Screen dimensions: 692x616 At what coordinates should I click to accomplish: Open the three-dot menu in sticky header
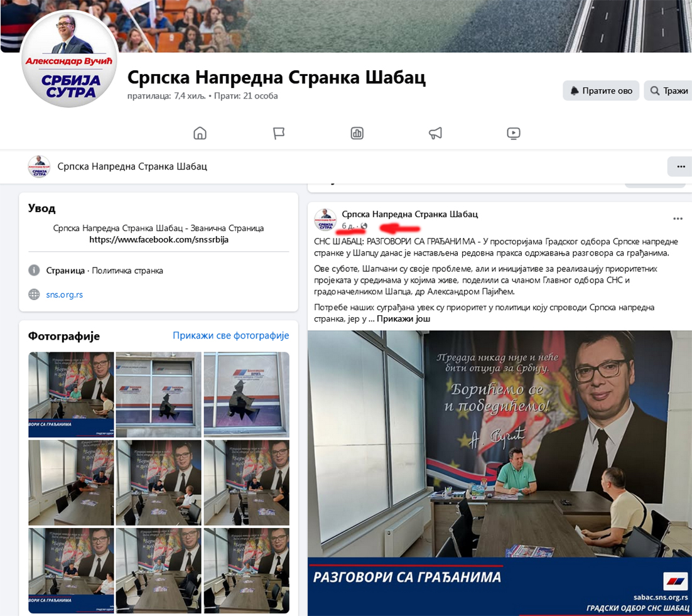pos(681,166)
